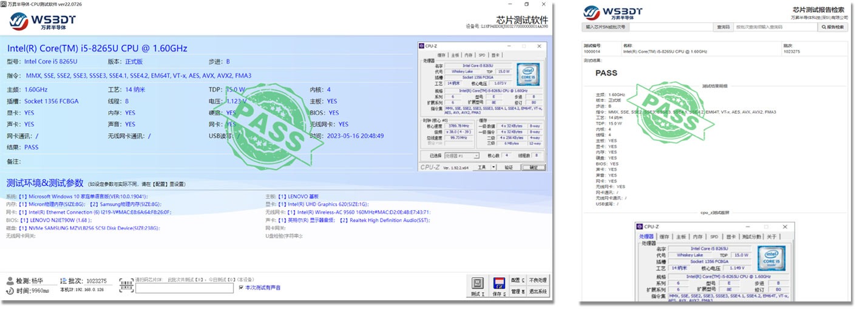Click the CPU-Z title icon in the report screenshot

point(640,227)
